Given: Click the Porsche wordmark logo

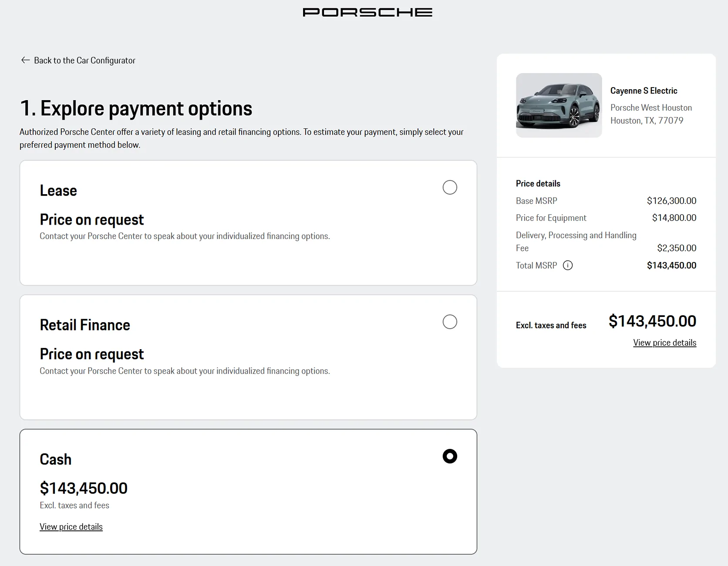Looking at the screenshot, I should [x=367, y=12].
